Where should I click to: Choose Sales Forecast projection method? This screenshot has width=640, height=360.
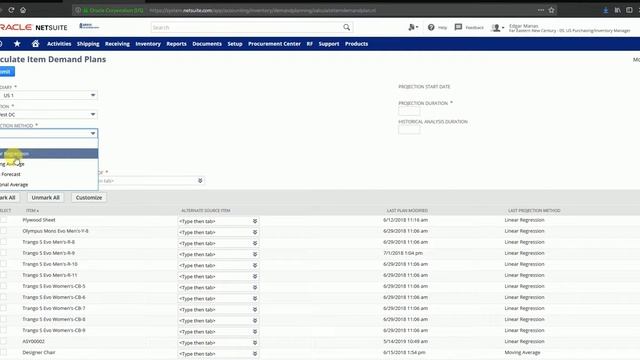coord(49,174)
